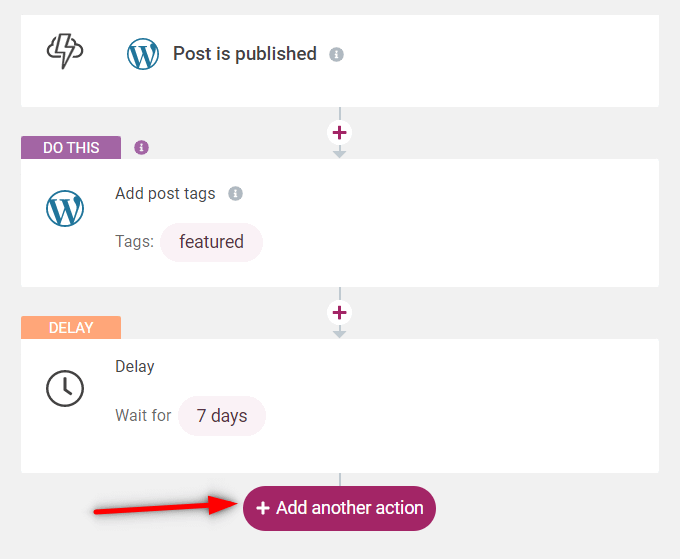Open purple info icon beside DO THIS
The width and height of the screenshot is (680, 559).
pyautogui.click(x=141, y=147)
